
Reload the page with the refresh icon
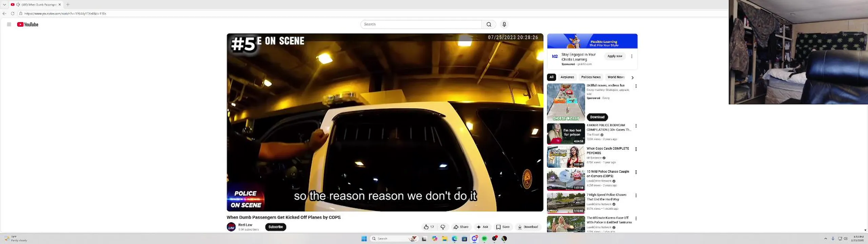point(13,14)
